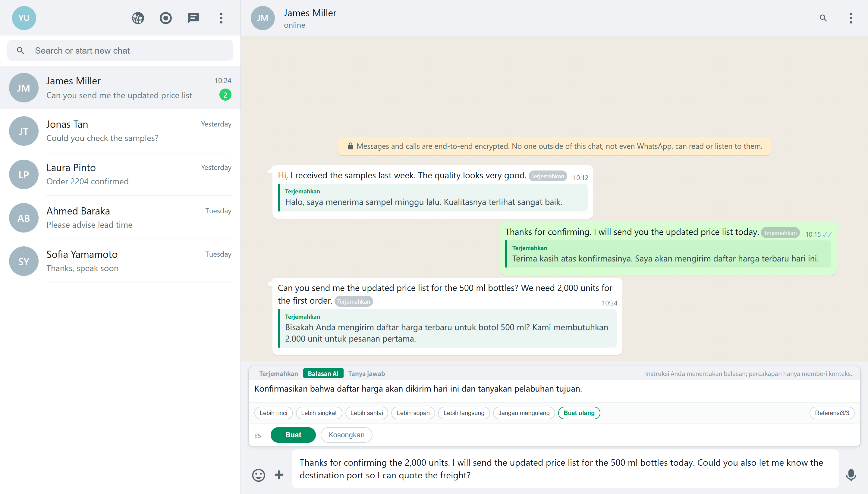
Task: Click the end-to-end encryption notice
Action: point(554,146)
